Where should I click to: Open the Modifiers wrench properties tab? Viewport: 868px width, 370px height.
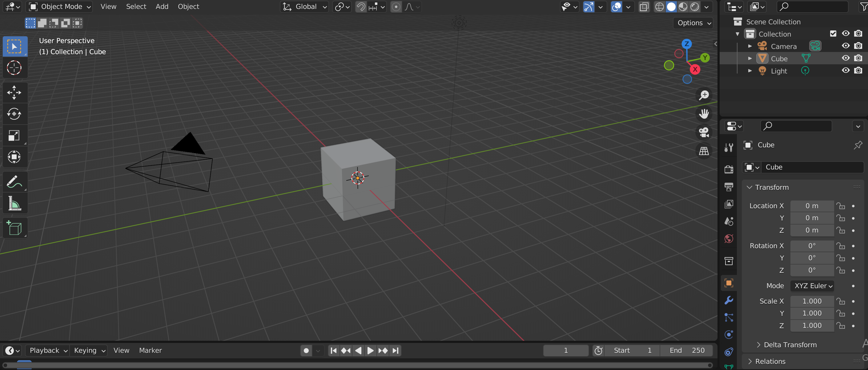click(x=729, y=300)
